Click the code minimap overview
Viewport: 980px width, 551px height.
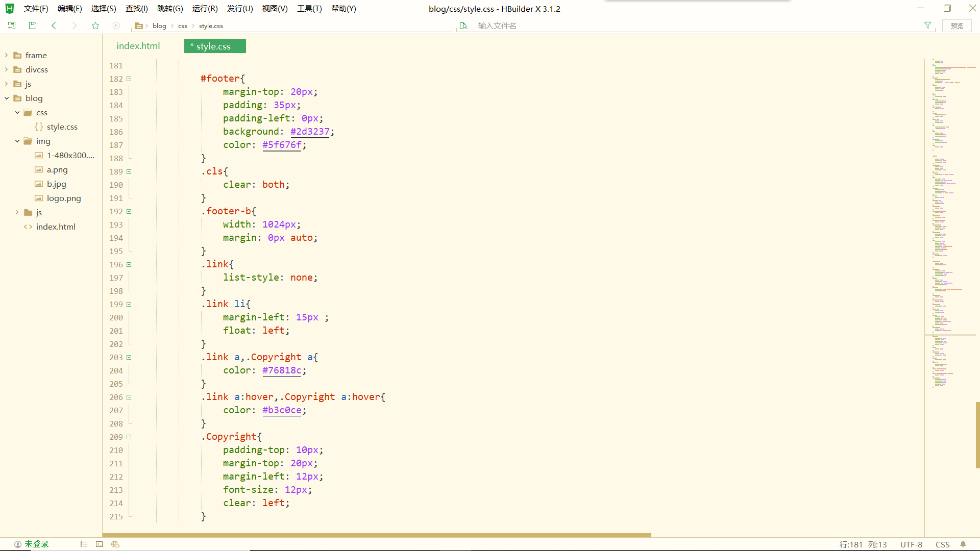click(950, 224)
